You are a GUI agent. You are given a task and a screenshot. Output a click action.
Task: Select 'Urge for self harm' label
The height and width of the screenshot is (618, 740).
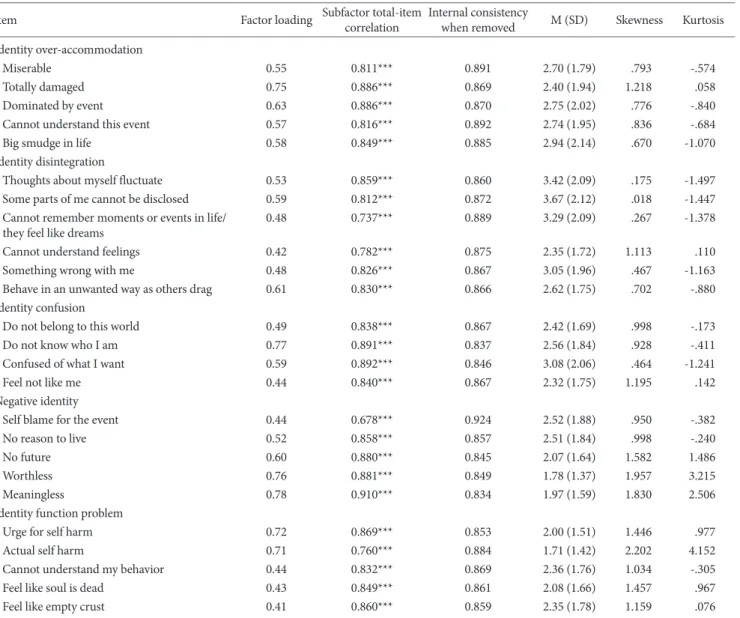pyautogui.click(x=47, y=532)
